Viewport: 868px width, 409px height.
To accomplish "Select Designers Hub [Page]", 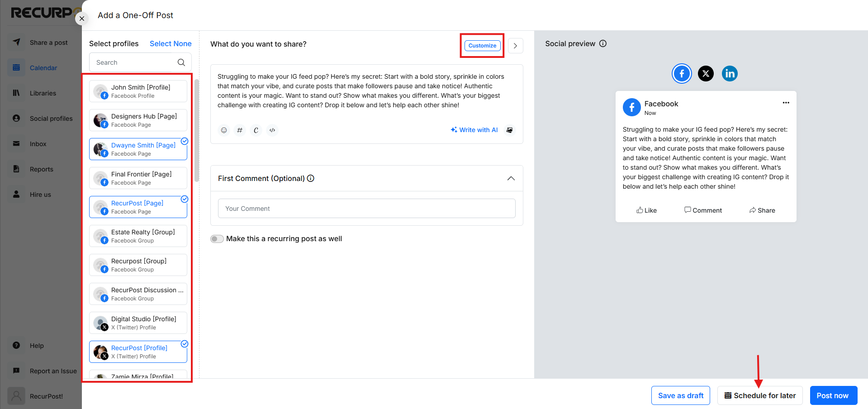I will [x=138, y=120].
